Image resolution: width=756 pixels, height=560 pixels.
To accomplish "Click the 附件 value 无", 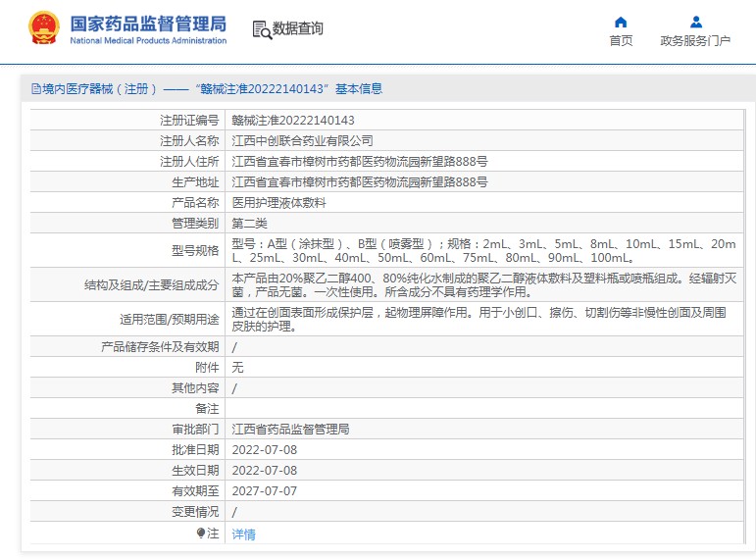I will coord(237,368).
